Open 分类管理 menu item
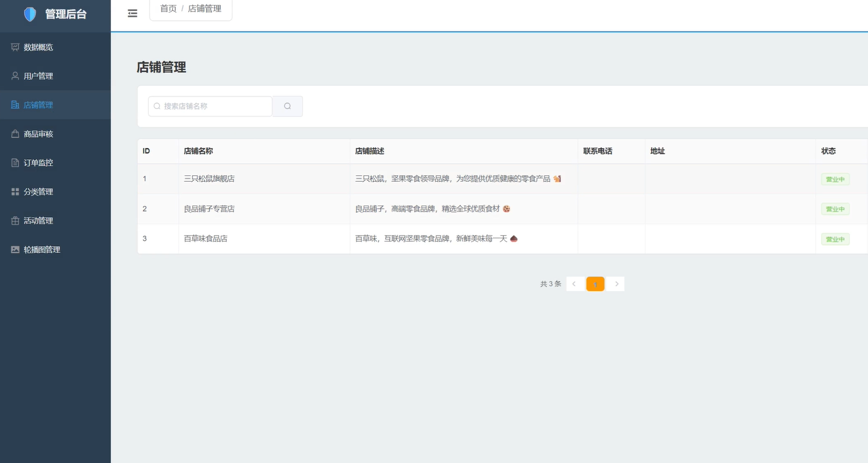The width and height of the screenshot is (868, 463). click(55, 192)
